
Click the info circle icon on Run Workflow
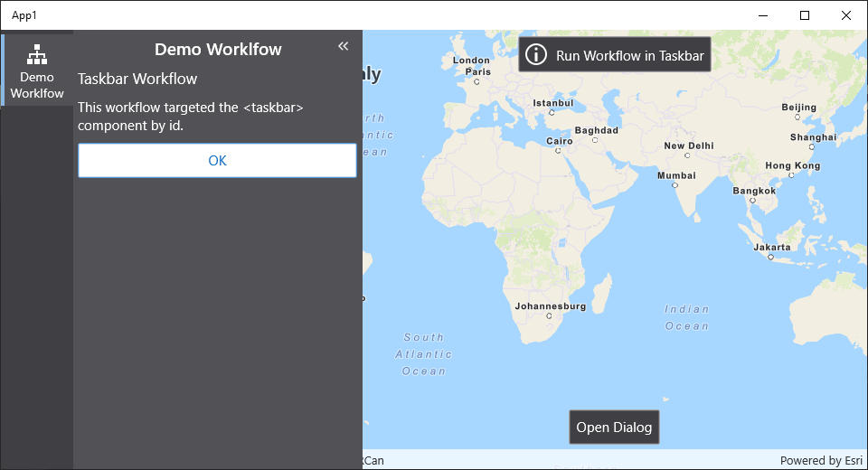tap(536, 55)
